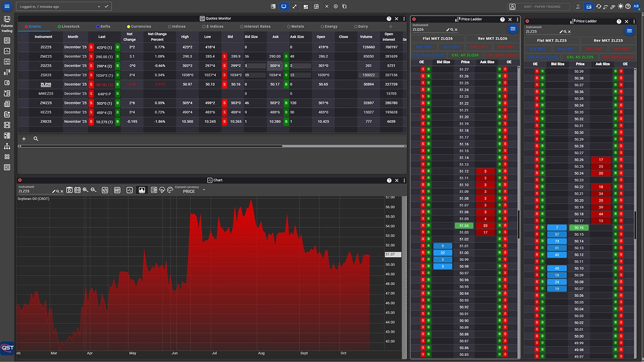Sort by the Instrument column header

click(x=43, y=37)
